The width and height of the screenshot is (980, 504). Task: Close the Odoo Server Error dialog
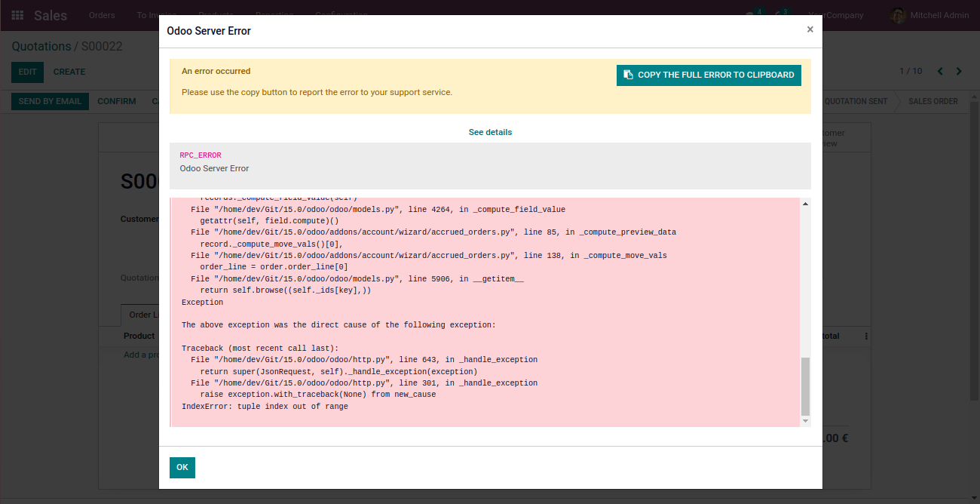click(810, 29)
